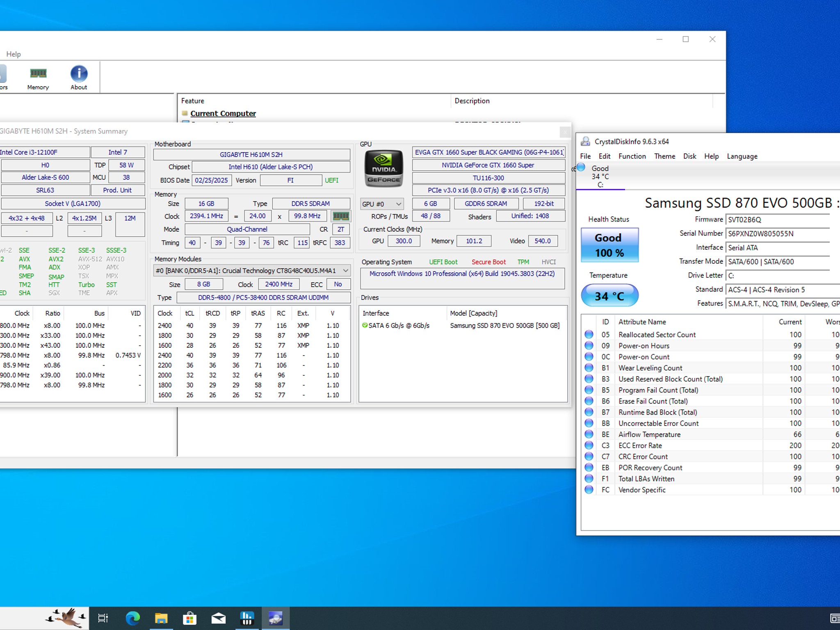
Task: Click the Firmware field SVT02B6Q
Action: tap(777, 220)
